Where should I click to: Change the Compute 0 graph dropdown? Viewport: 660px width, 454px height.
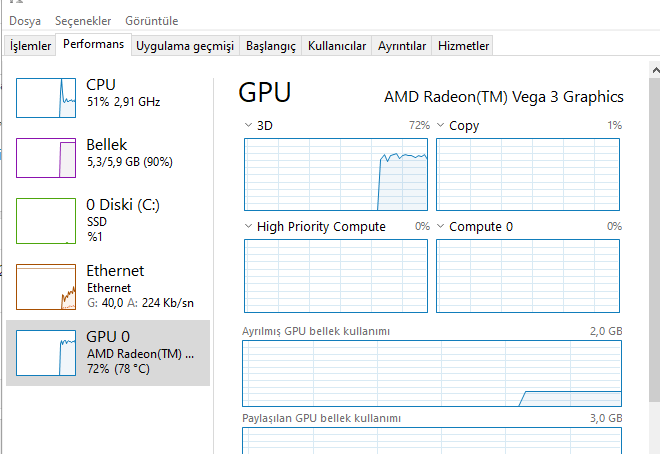441,227
